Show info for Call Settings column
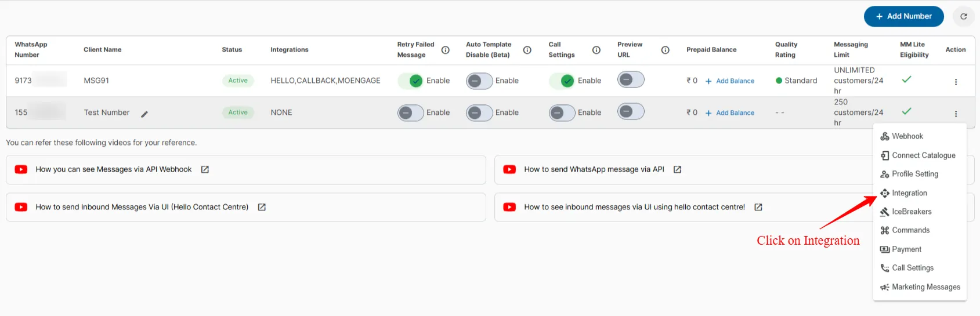 [x=596, y=50]
